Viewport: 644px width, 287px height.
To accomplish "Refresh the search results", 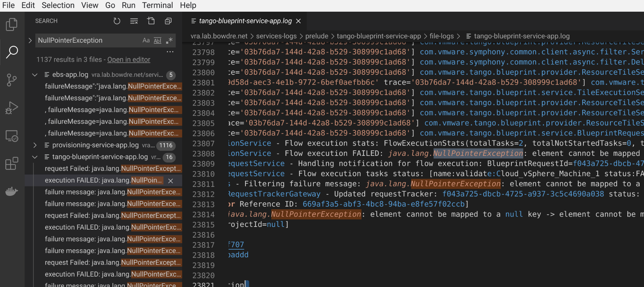I will click(x=117, y=21).
